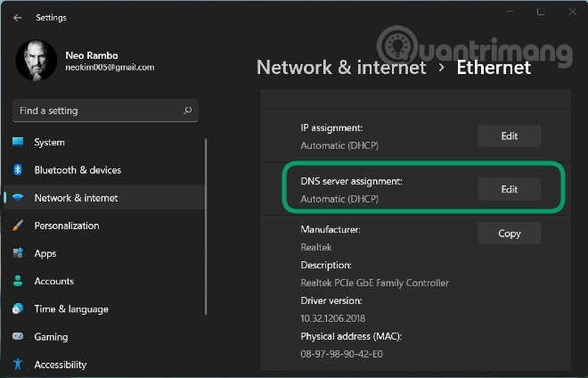Click the Accounts person icon
The image size is (588, 378).
coord(18,281)
